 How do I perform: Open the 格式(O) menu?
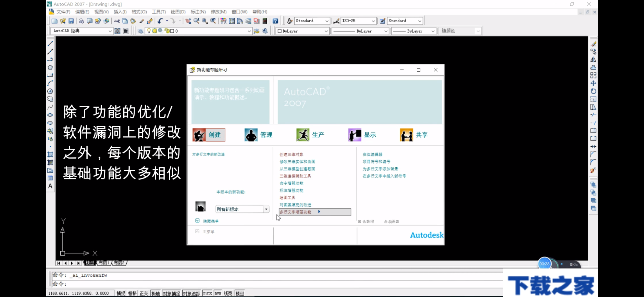tap(139, 12)
